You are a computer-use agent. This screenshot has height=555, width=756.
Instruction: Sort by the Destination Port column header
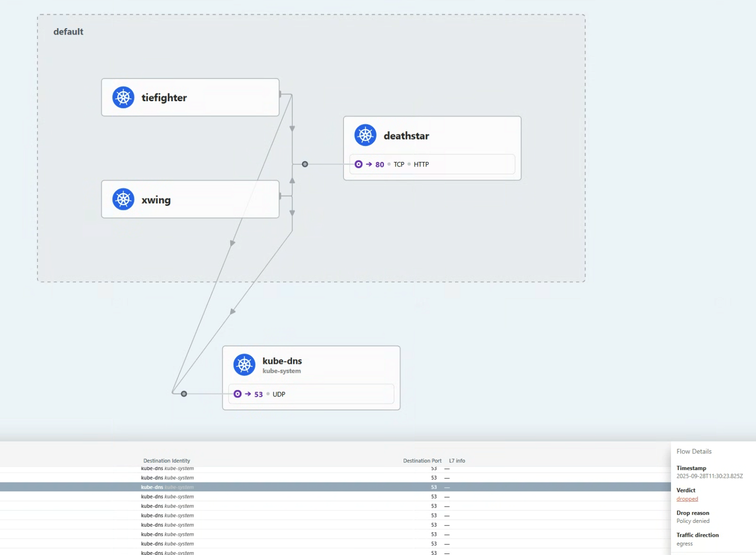point(422,461)
